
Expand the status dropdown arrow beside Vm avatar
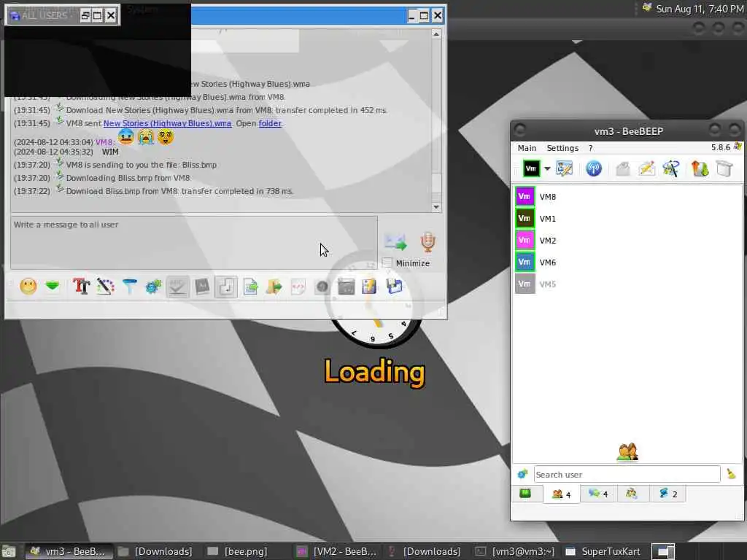coord(547,169)
